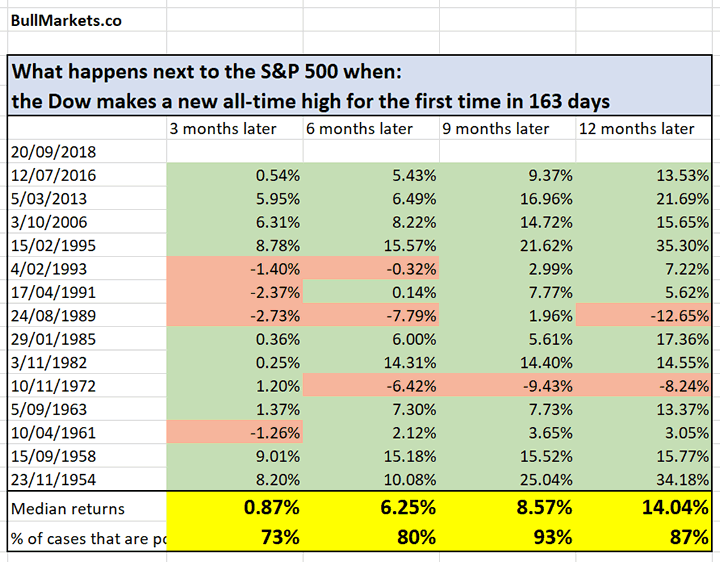Click the yellow 93% cell
This screenshot has width=720, height=562.
click(x=508, y=537)
